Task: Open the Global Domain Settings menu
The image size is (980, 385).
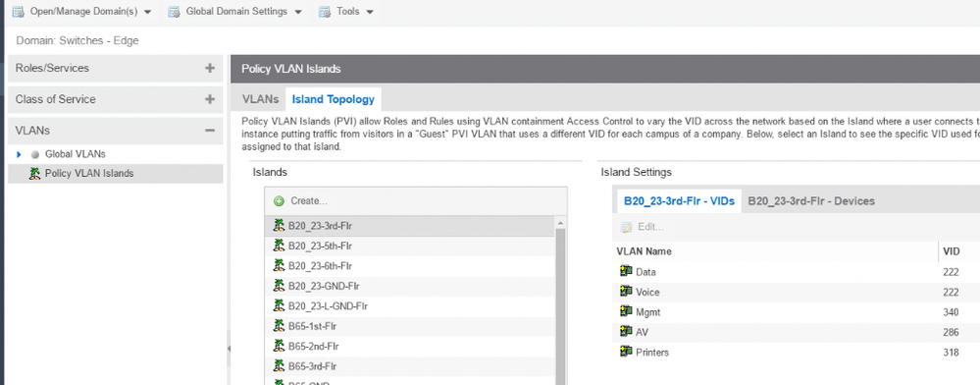Action: click(234, 11)
